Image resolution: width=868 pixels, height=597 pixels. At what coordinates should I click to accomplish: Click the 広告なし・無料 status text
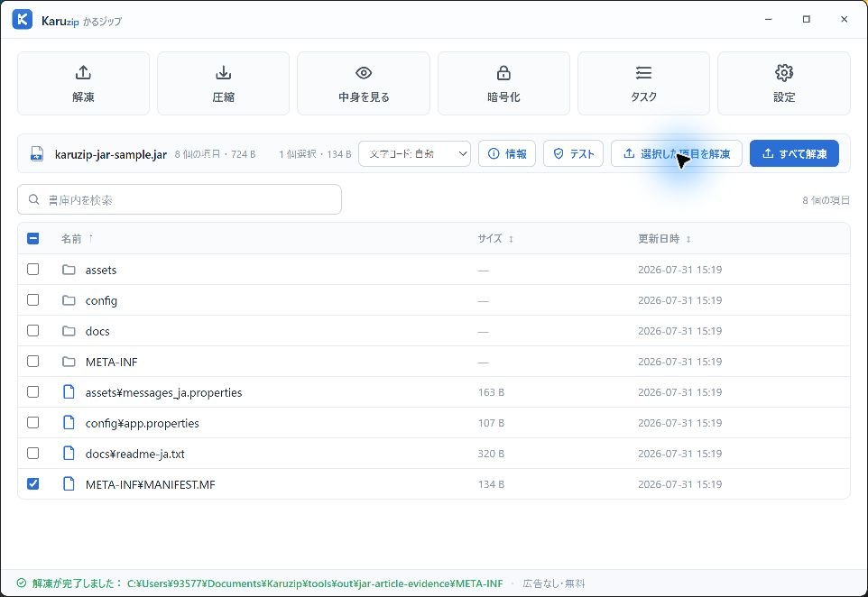(x=554, y=583)
